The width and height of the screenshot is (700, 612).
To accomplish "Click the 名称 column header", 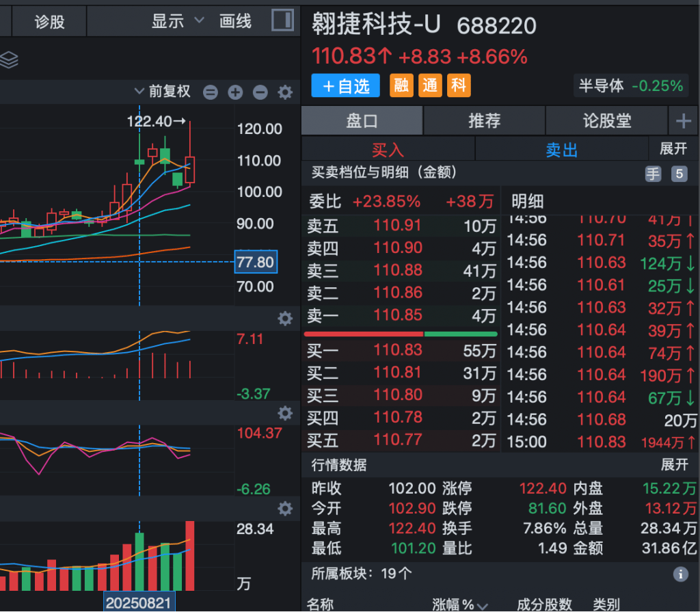I will coord(320,604).
